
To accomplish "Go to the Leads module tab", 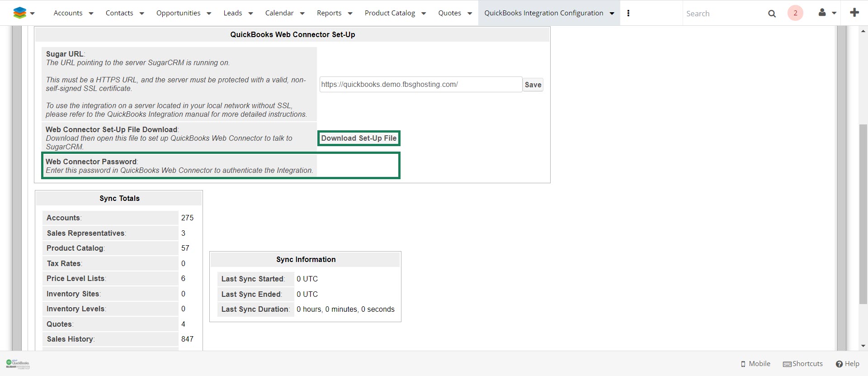I will pos(232,13).
